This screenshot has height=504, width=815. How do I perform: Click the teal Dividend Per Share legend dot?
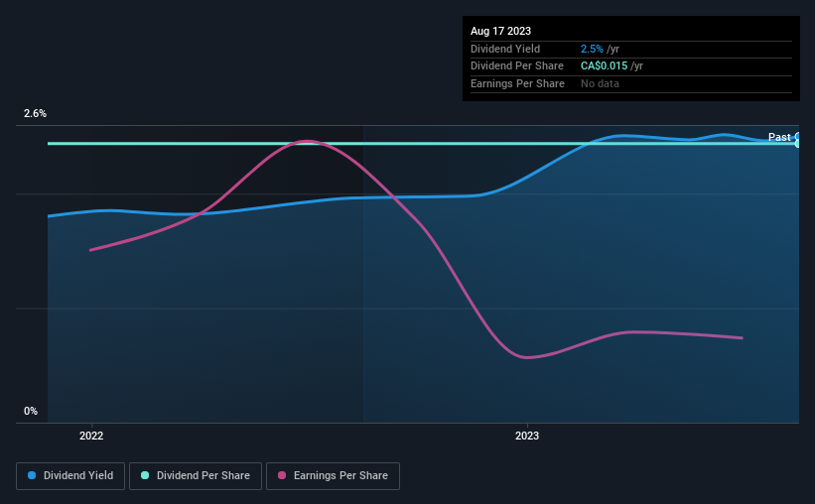[x=145, y=475]
